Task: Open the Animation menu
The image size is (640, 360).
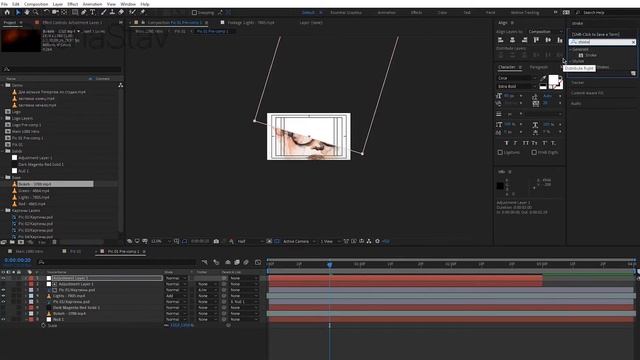Action: point(92,4)
